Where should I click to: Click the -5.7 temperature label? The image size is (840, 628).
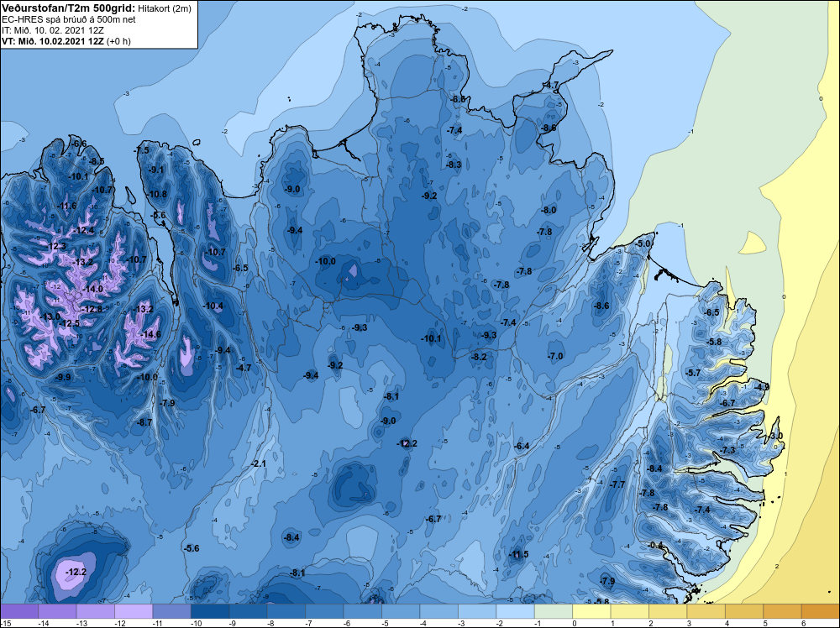click(693, 373)
